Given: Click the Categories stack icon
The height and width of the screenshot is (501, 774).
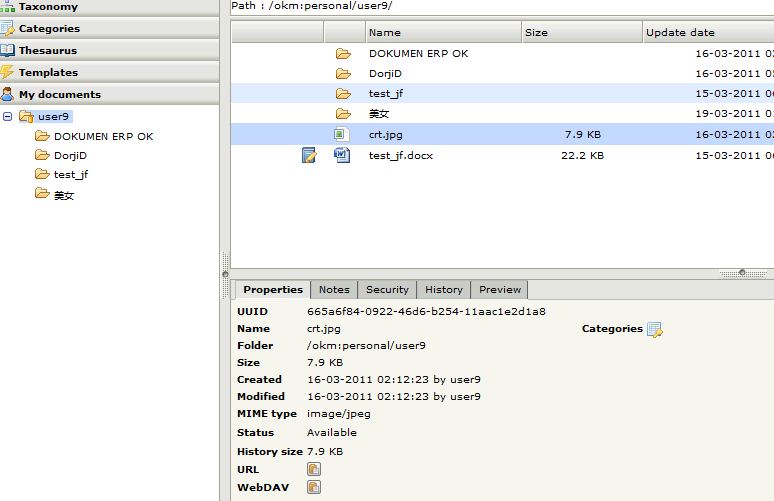Looking at the screenshot, I should click(x=7, y=29).
